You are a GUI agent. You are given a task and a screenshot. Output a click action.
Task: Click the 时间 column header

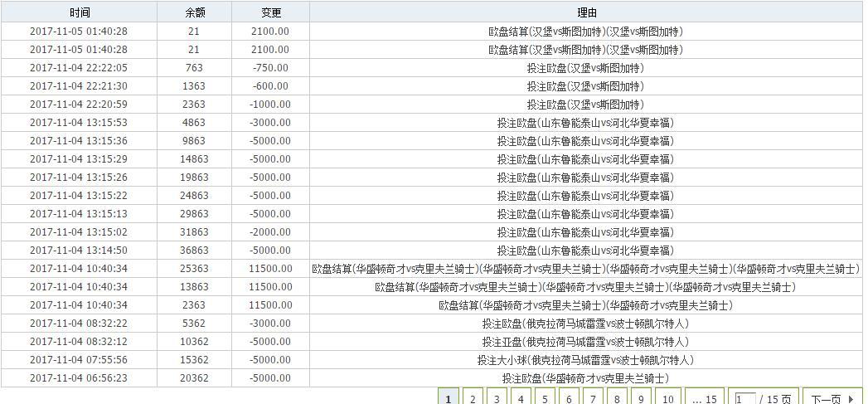pyautogui.click(x=79, y=12)
